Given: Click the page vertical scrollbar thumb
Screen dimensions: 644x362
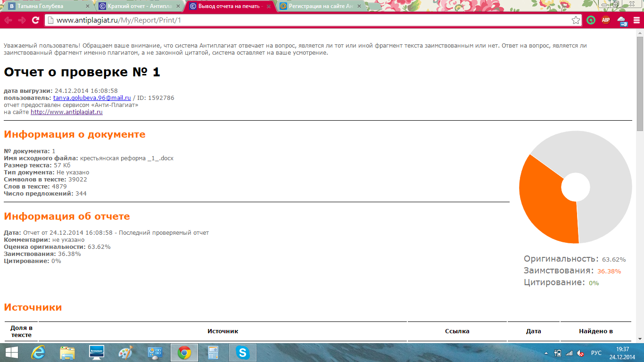Looking at the screenshot, I should coord(640,83).
